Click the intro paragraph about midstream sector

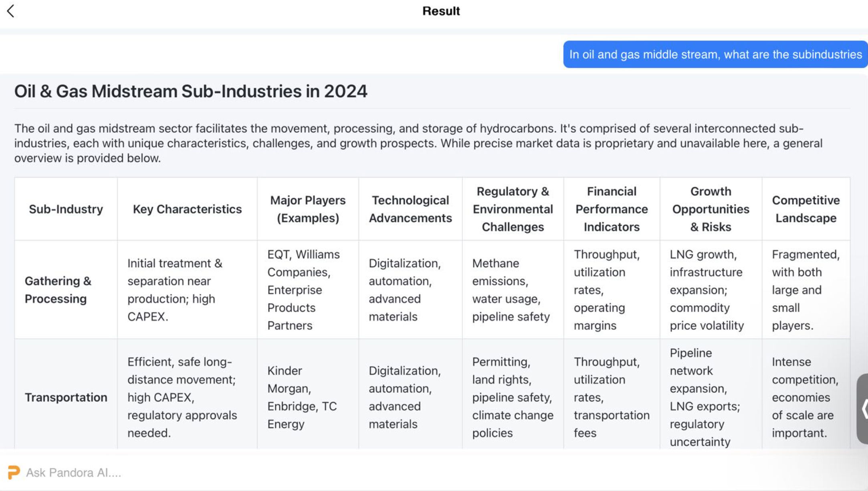[x=418, y=143]
